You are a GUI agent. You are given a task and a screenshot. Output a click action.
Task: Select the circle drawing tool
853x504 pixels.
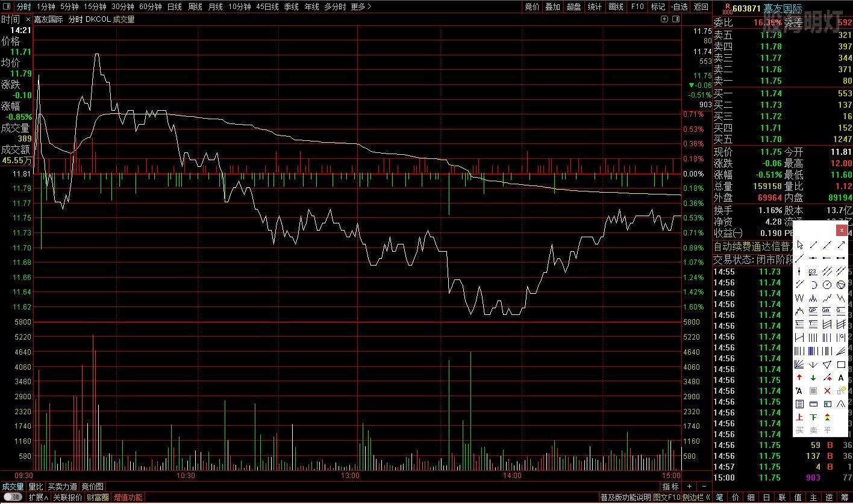coord(827,284)
